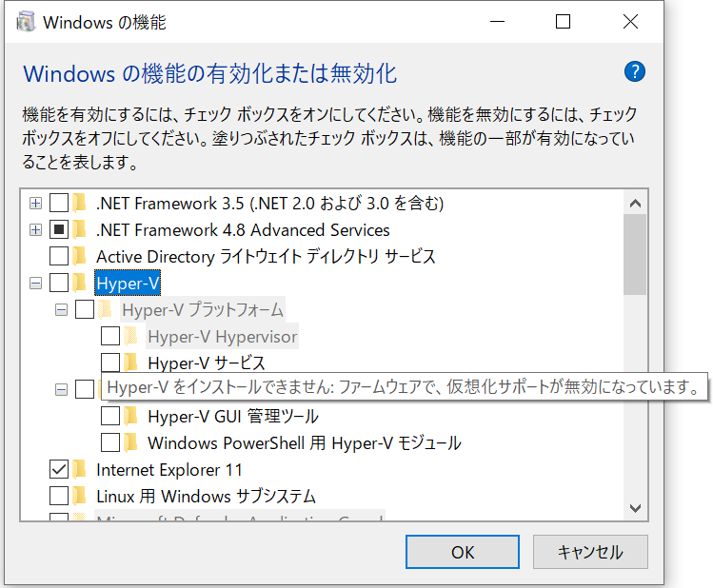Enable Linux 用 Windows サブシステム checkbox

(59, 496)
